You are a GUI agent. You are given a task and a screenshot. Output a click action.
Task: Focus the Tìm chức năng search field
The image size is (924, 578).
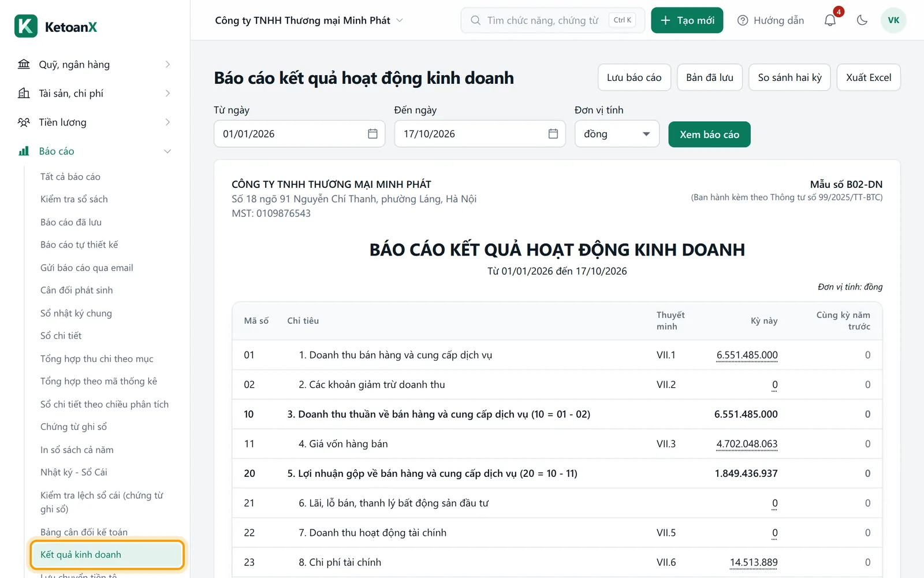pyautogui.click(x=553, y=20)
